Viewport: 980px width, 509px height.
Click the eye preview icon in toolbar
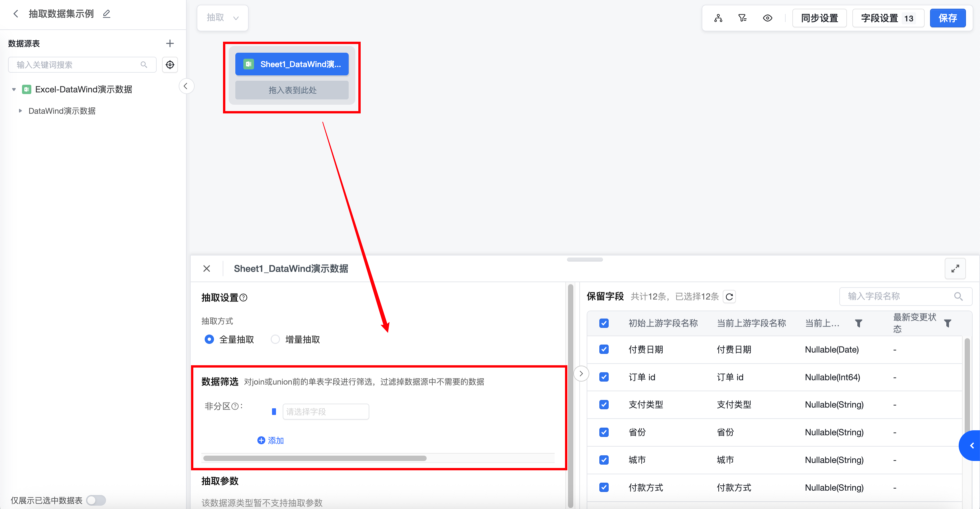[x=767, y=18]
